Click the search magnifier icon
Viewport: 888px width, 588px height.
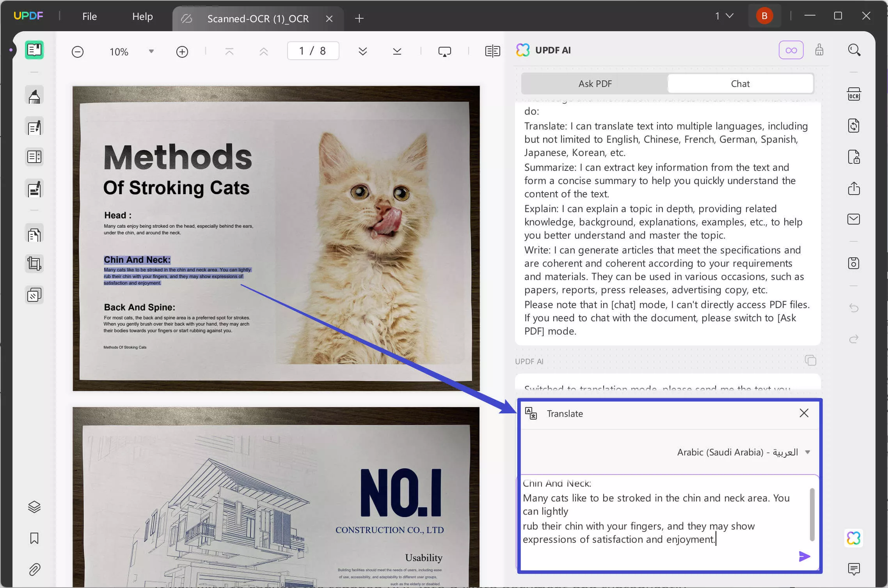[x=854, y=50]
